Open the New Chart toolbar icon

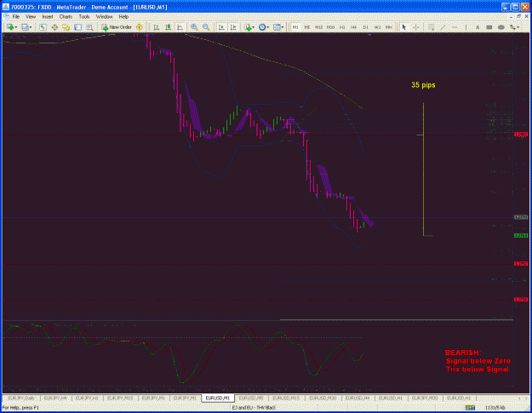click(x=10, y=27)
